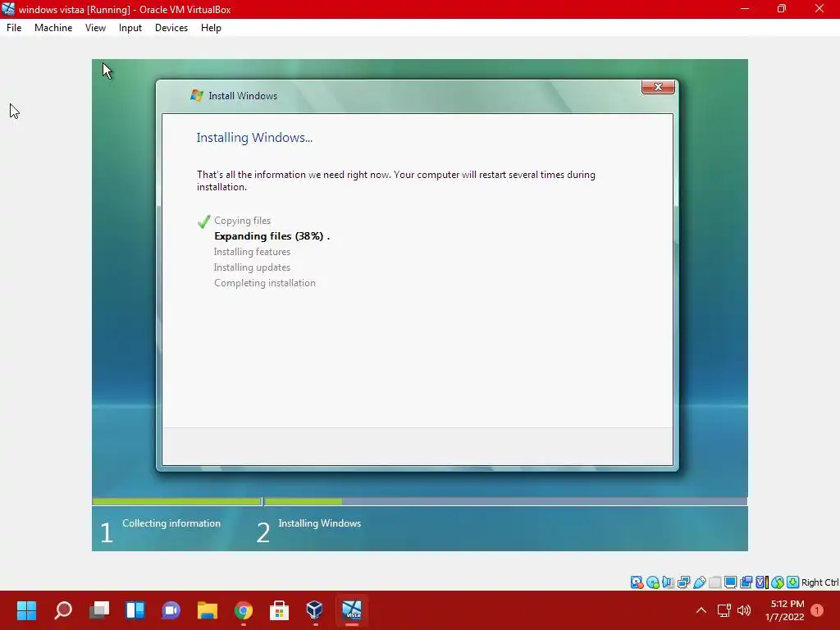Restore down the VirtualBox window
Viewport: 840px width, 630px height.
[782, 8]
